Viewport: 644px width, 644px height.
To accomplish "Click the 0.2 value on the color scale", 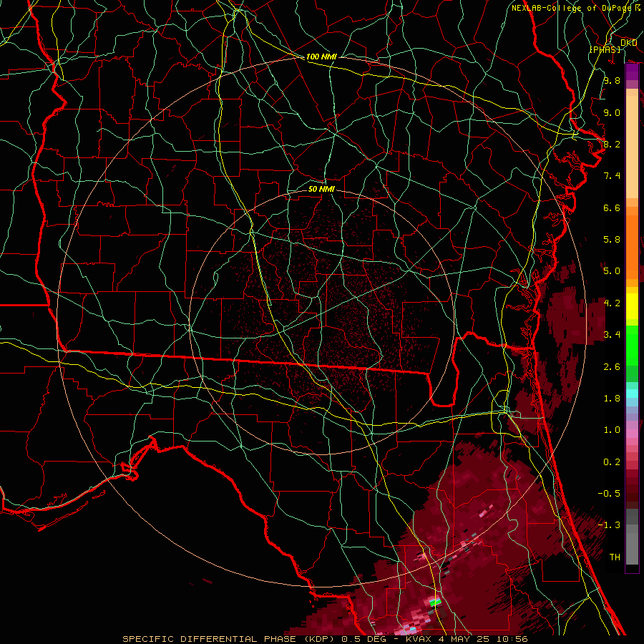I will pyautogui.click(x=612, y=462).
